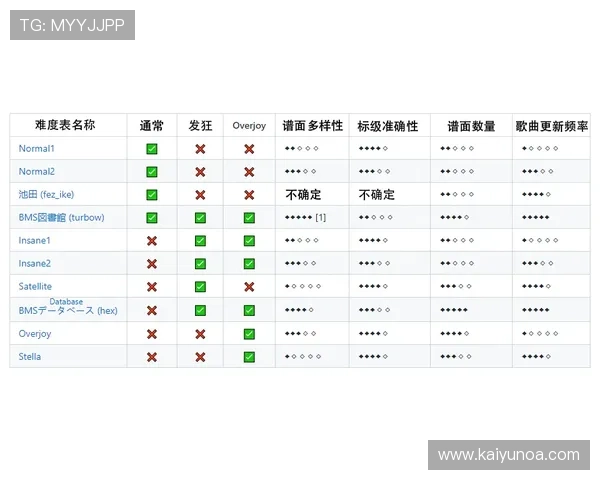Click 不确定 under 标级准确性 in 池田 row
The height and width of the screenshot is (480, 600).
click(377, 195)
